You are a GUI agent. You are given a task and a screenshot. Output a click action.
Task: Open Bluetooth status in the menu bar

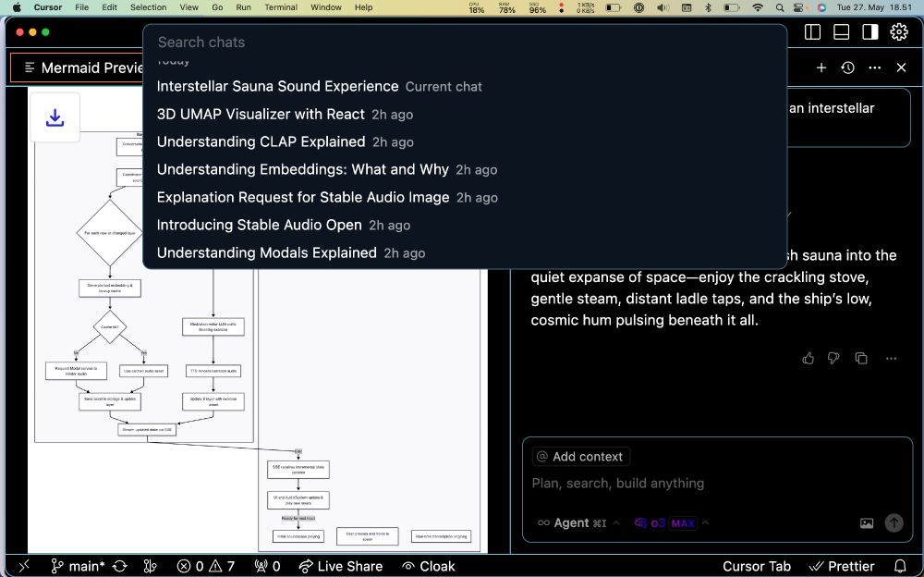(x=709, y=7)
